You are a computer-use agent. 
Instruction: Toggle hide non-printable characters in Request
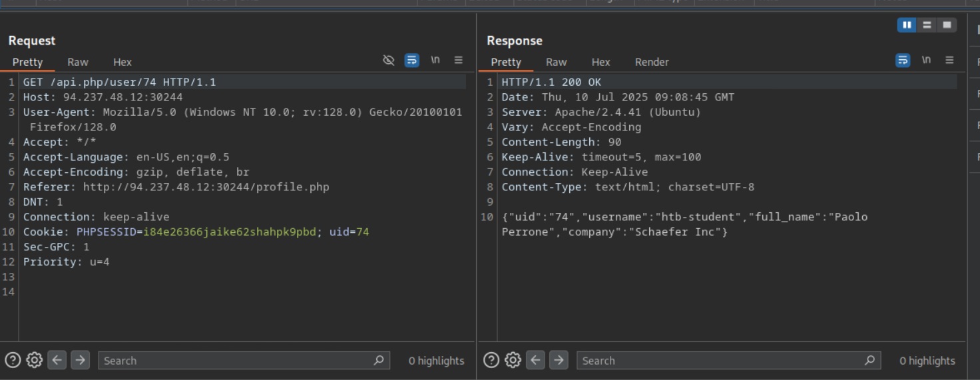coord(389,61)
